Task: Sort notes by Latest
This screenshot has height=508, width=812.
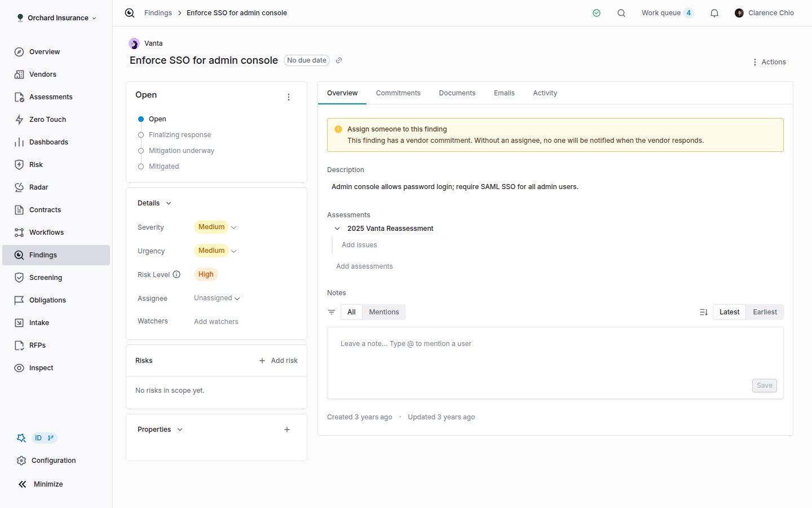Action: [x=729, y=312]
